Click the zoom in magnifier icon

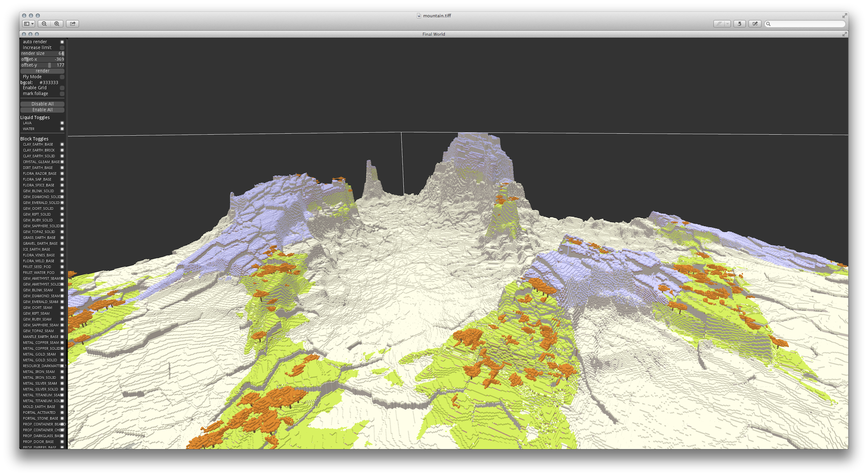point(57,24)
